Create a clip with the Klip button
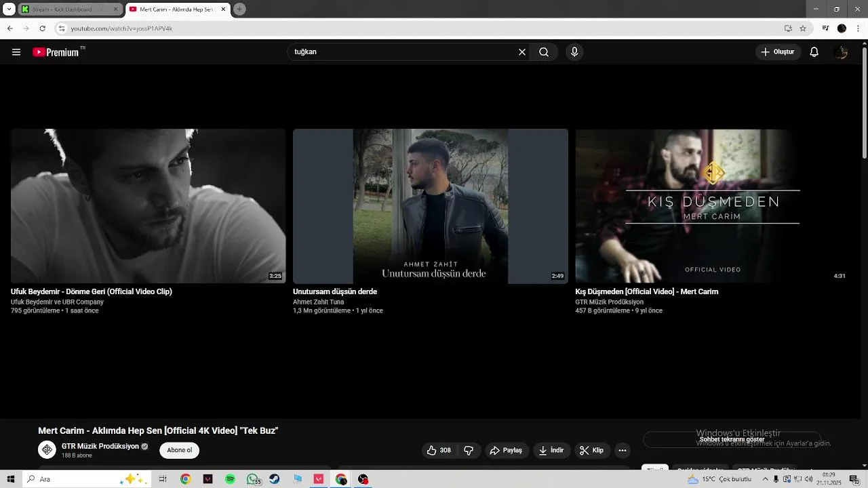 pos(591,451)
